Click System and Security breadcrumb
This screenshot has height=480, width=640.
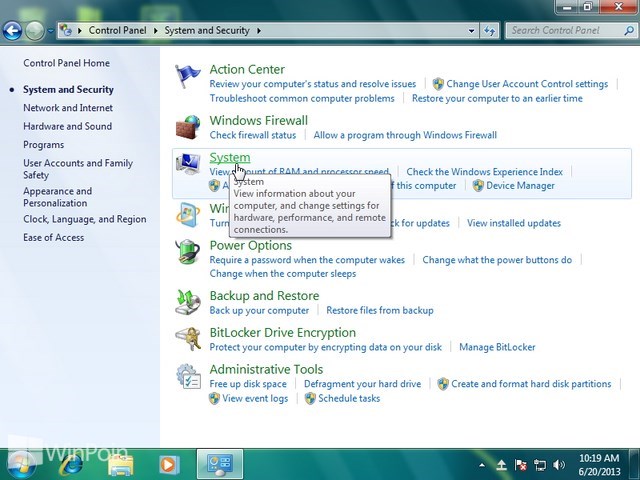[x=207, y=31]
